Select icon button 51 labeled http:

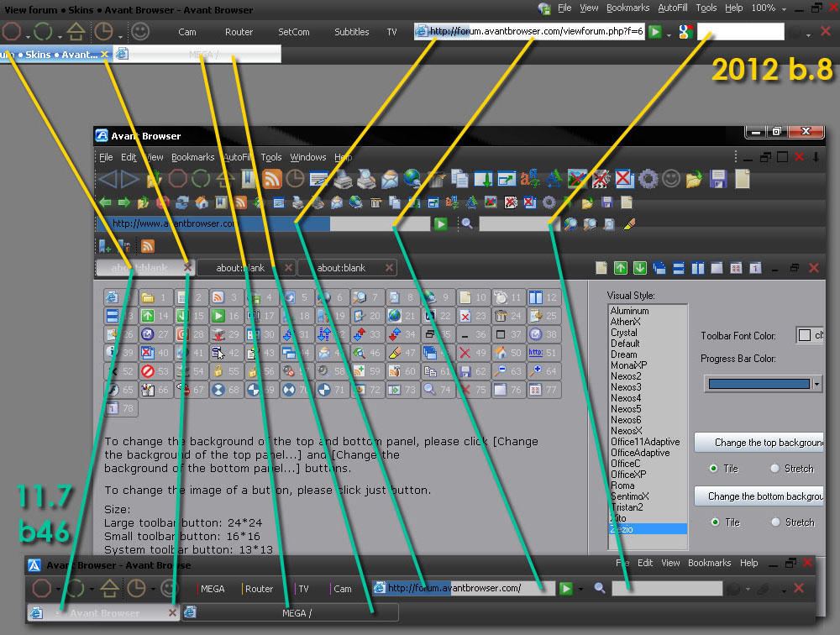[543, 353]
